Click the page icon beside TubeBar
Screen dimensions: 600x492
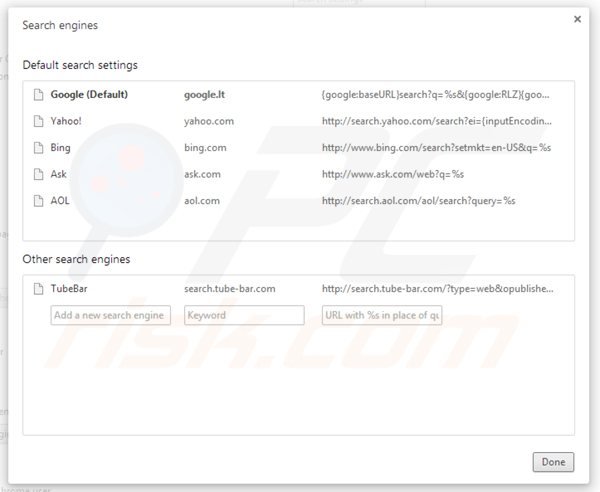[38, 288]
